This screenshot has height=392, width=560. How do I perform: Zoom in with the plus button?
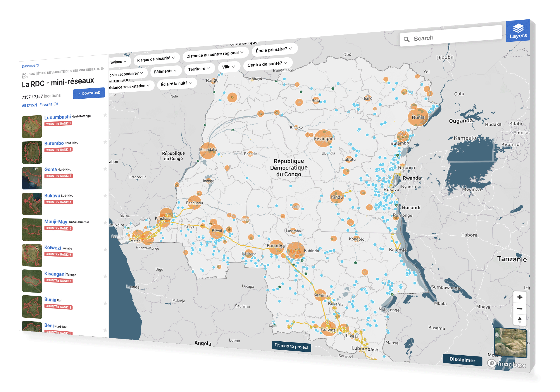point(520,297)
